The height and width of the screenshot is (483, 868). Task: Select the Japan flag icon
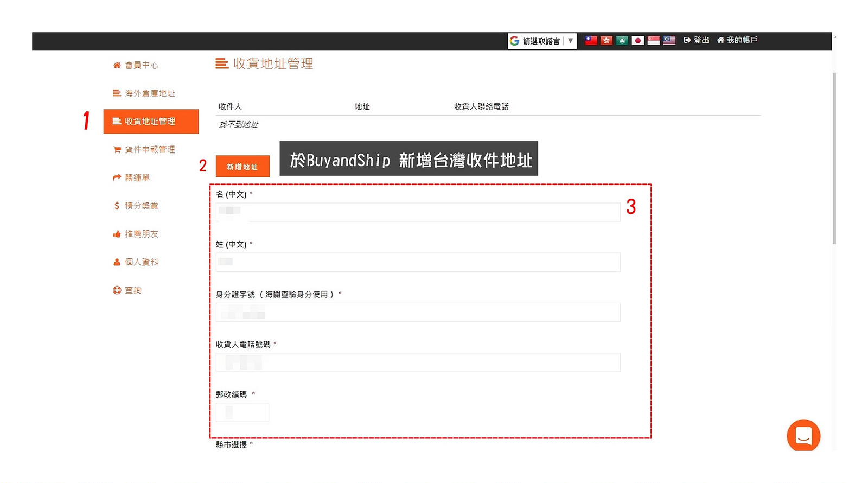pyautogui.click(x=638, y=41)
